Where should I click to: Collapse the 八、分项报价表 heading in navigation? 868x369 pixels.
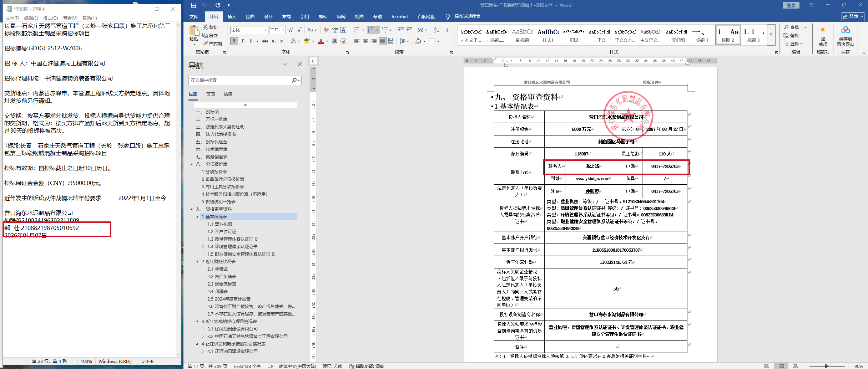[192, 164]
